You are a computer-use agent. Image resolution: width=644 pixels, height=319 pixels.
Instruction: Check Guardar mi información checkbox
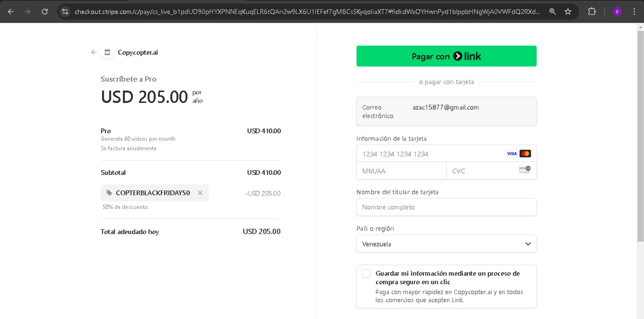[x=366, y=273]
